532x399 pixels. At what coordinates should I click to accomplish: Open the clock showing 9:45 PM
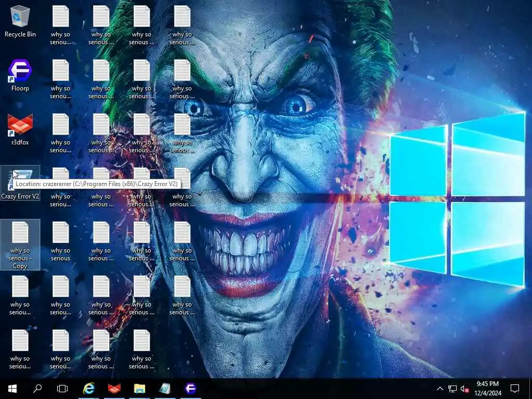click(487, 389)
